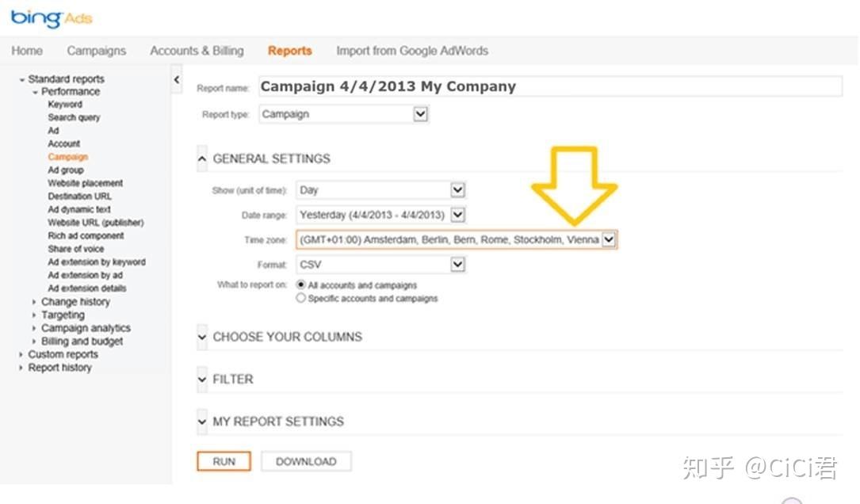Click the DOWNLOAD button
This screenshot has width=860, height=504.
306,461
